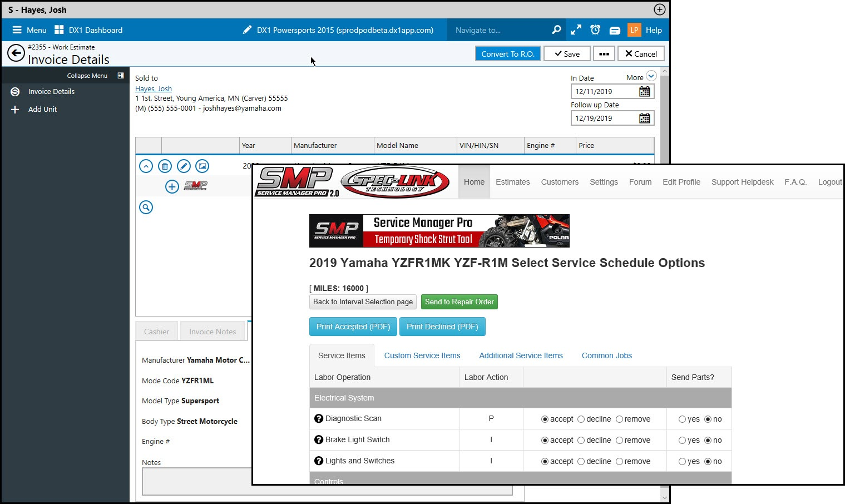Click the dollar icon for Invoice Details

pos(15,92)
